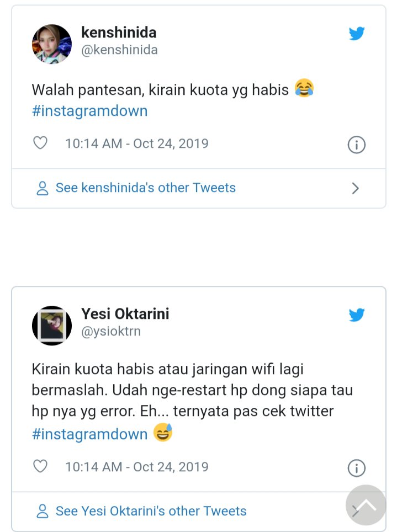Open timestamp of kenshinida's tweet
Screen dimensions: 397x532
(137, 143)
